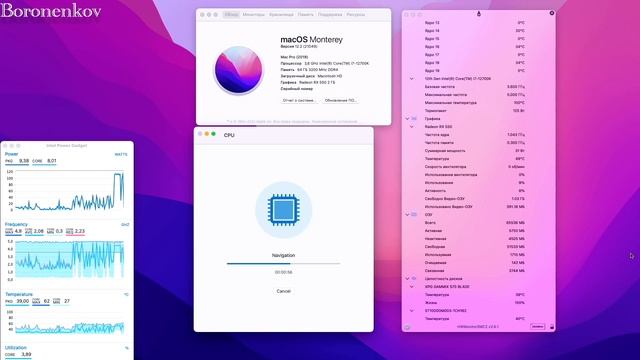Image resolution: width=640 pixels, height=360 pixels.
Task: Select the Жизнь drive health row
Action: coord(475,302)
